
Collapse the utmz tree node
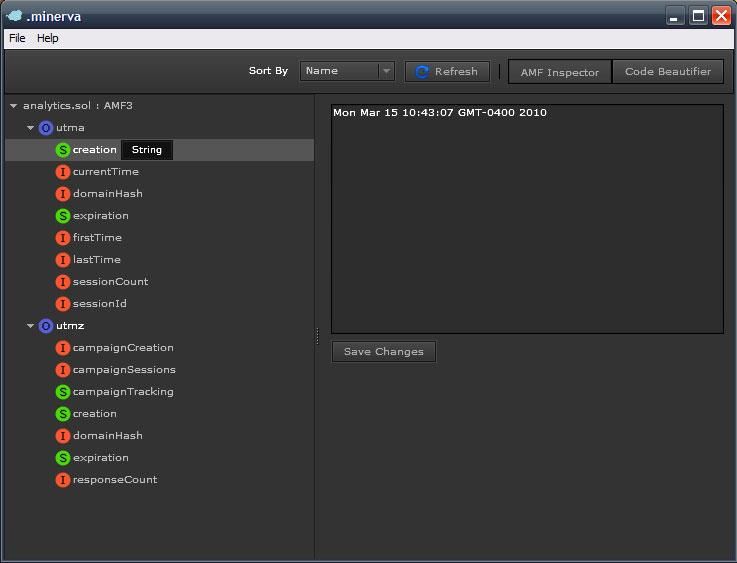click(x=30, y=326)
